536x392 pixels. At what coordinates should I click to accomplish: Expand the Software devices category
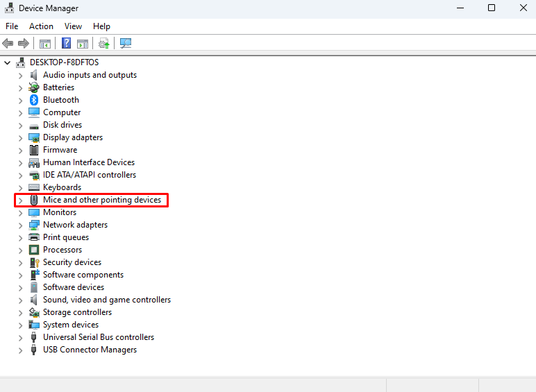click(21, 288)
